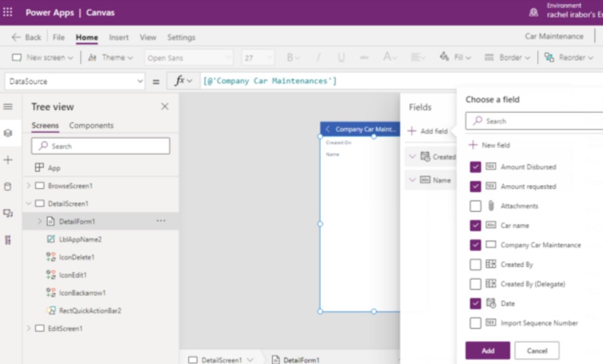
Task: Toggle strikethrough formatting
Action: (364, 58)
